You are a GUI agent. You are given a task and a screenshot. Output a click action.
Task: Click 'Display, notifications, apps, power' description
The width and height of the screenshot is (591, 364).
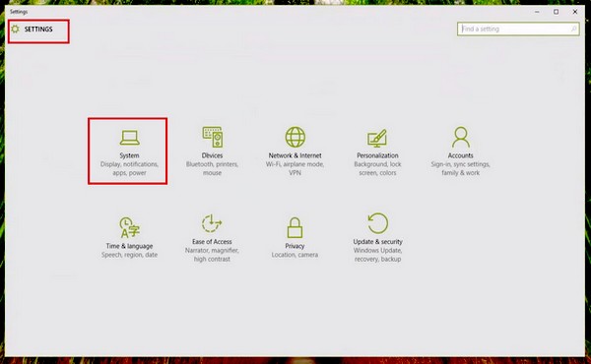coord(129,168)
